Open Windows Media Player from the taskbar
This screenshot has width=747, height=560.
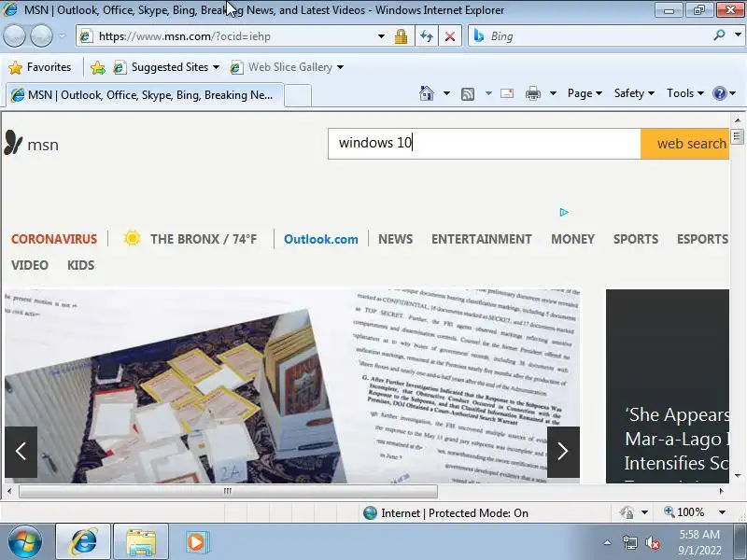pos(196,542)
